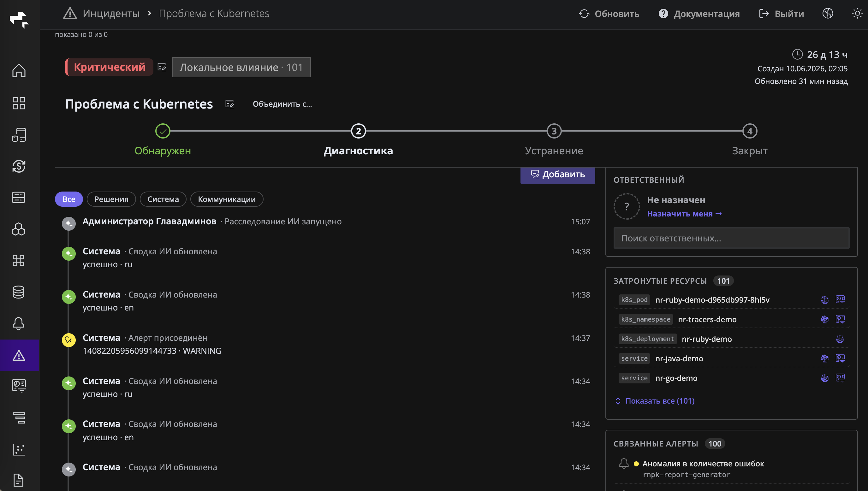
Task: Click the Критический severity badge
Action: (x=109, y=67)
